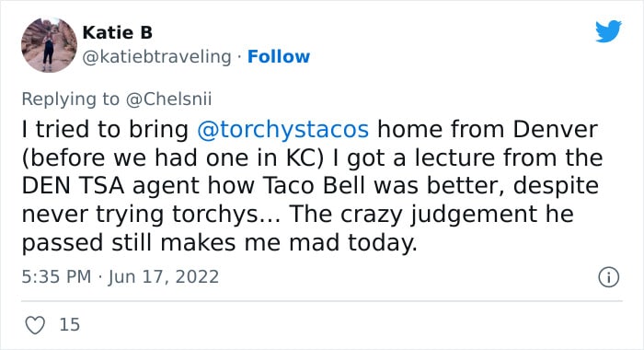Click the 'Replying to' label
The width and height of the screenshot is (644, 350).
coord(70,99)
